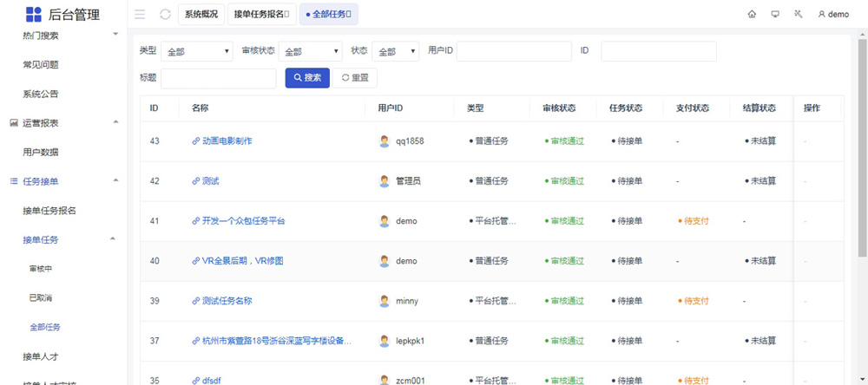Click the 后台管理 logo icon
This screenshot has width=868, height=385.
click(33, 14)
